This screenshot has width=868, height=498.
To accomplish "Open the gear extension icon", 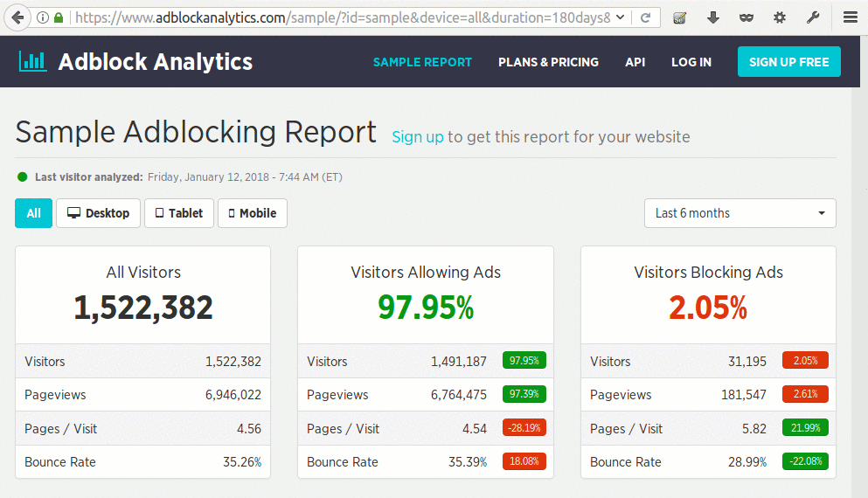I will [x=780, y=17].
